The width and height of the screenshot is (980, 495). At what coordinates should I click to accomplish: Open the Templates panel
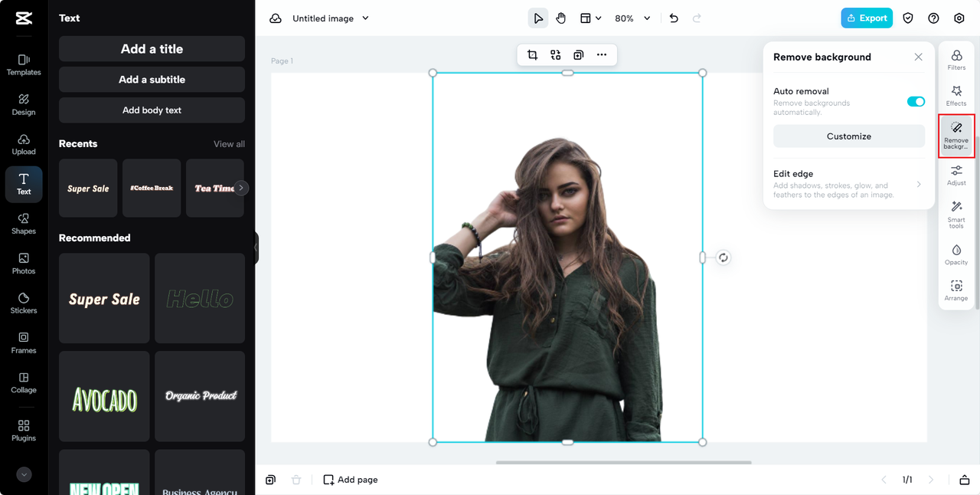coord(24,64)
